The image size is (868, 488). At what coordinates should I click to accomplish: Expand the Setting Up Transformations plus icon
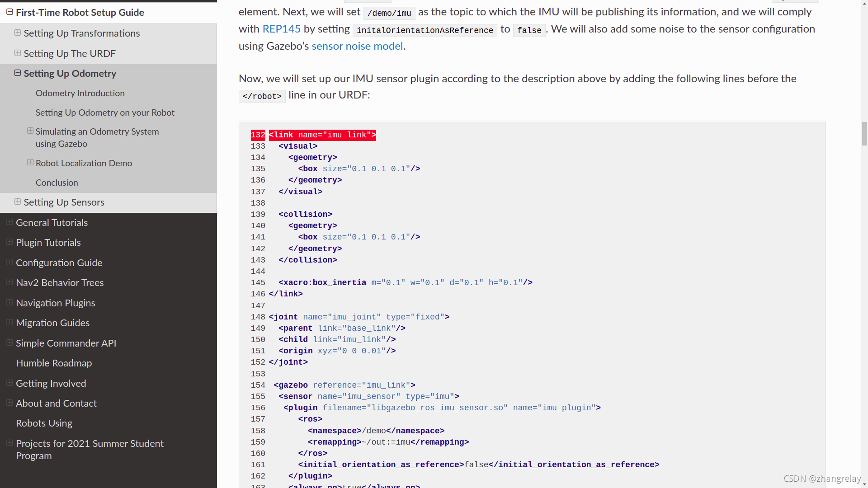[x=18, y=33]
